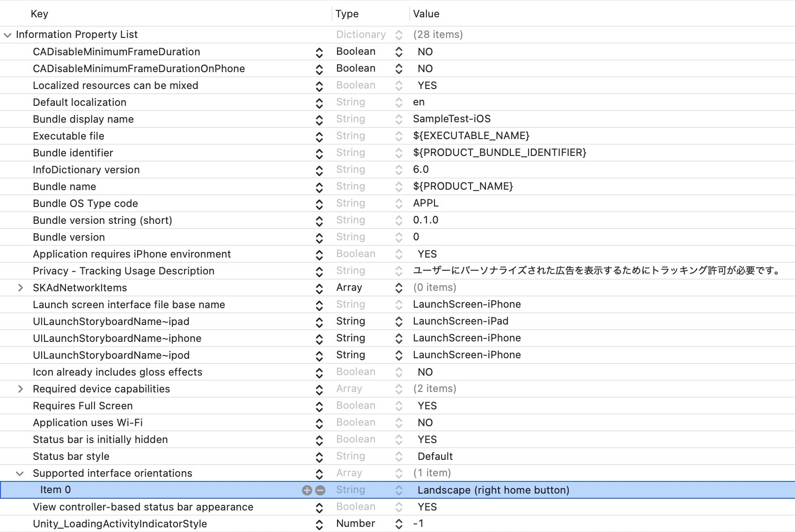Click the chevrons next to Bundle OS Type code
The height and width of the screenshot is (532, 795).
pyautogui.click(x=319, y=203)
